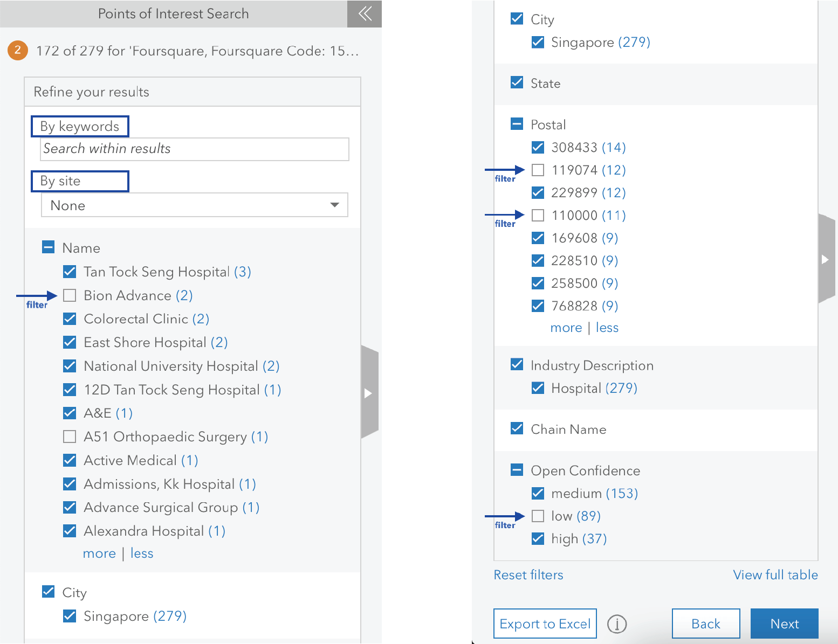
Task: Check the Bion Advance name filter
Action: click(69, 295)
